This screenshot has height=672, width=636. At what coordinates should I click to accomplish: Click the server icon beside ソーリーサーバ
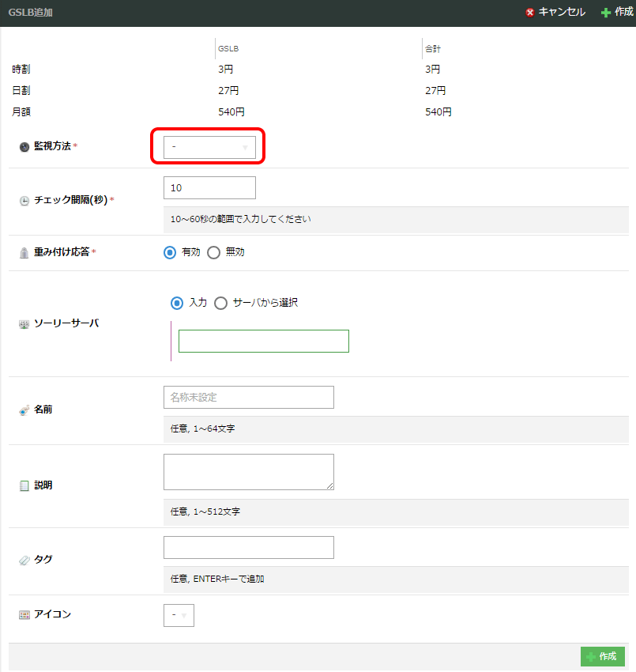pyautogui.click(x=24, y=324)
